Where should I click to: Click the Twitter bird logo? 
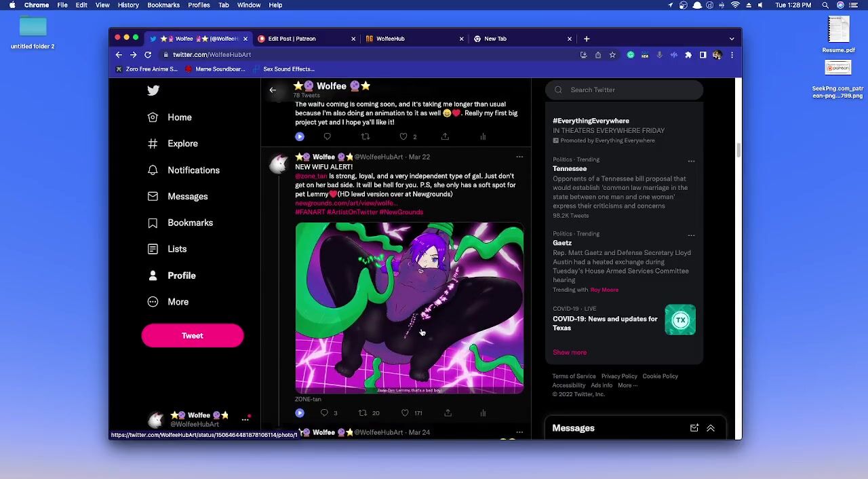[x=153, y=90]
